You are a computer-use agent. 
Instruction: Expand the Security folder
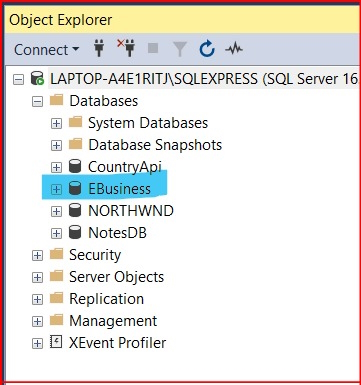pos(37,256)
